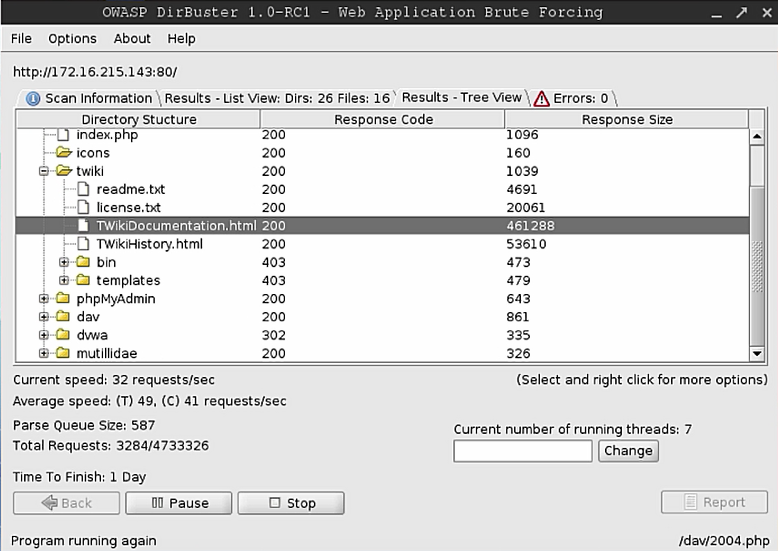Expand the dvwa folder node
Screen dimensions: 778x551
click(x=44, y=335)
